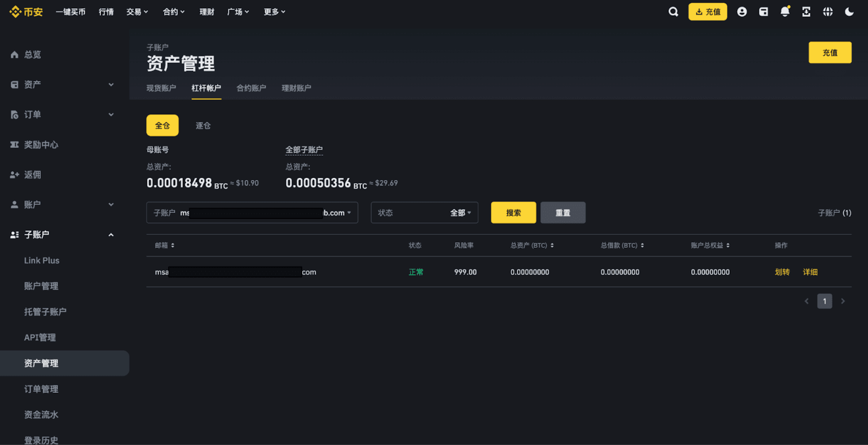
Task: Select page 1 in pagination
Action: tap(825, 301)
